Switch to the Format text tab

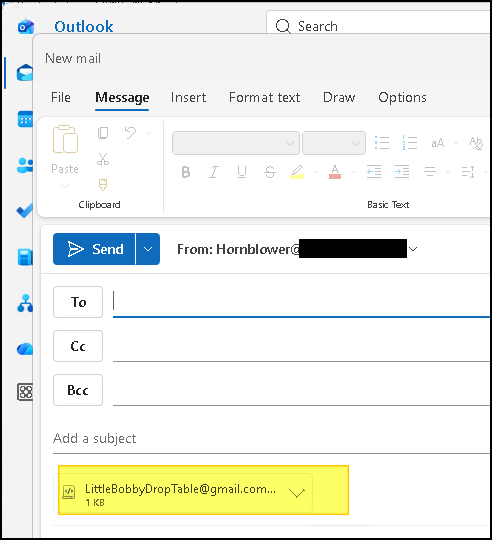click(264, 97)
